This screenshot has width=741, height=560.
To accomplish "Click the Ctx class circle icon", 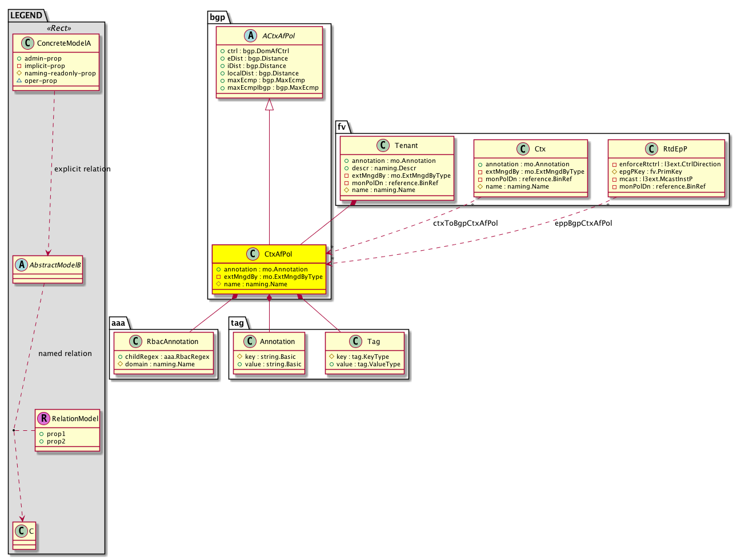I will pyautogui.click(x=523, y=149).
